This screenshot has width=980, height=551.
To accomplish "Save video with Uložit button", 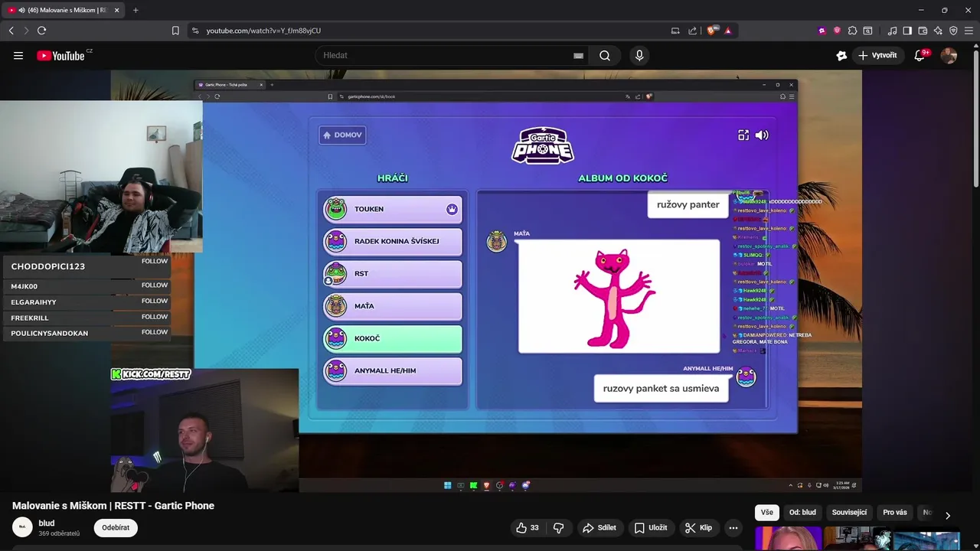I will tap(651, 527).
